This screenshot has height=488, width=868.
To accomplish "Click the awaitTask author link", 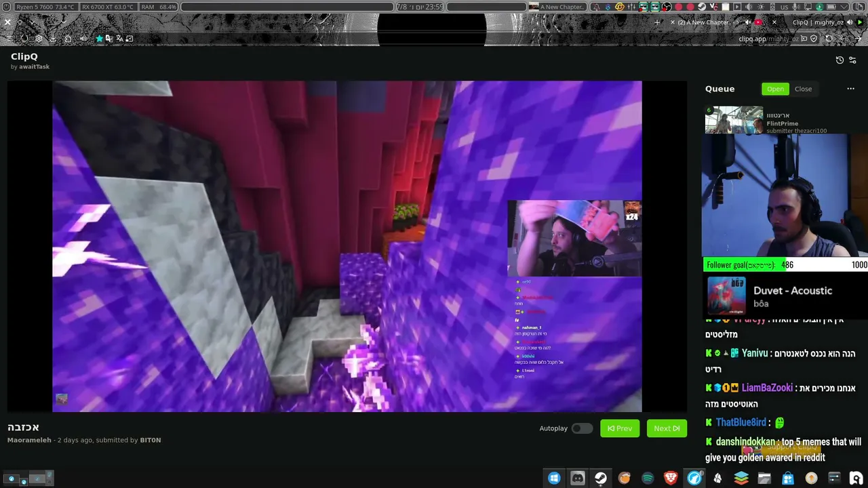I will 33,67.
